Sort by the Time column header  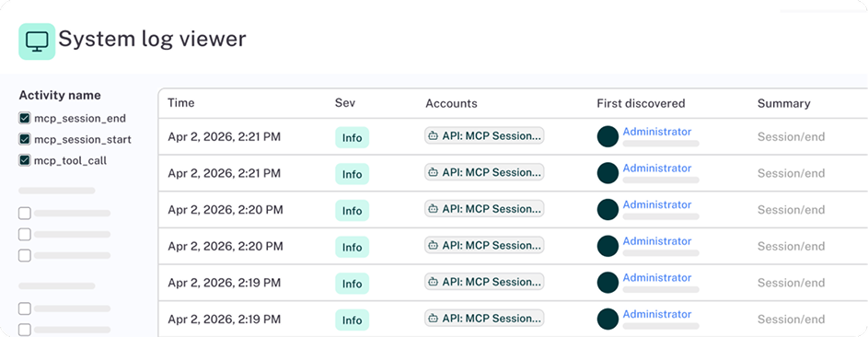tap(181, 103)
